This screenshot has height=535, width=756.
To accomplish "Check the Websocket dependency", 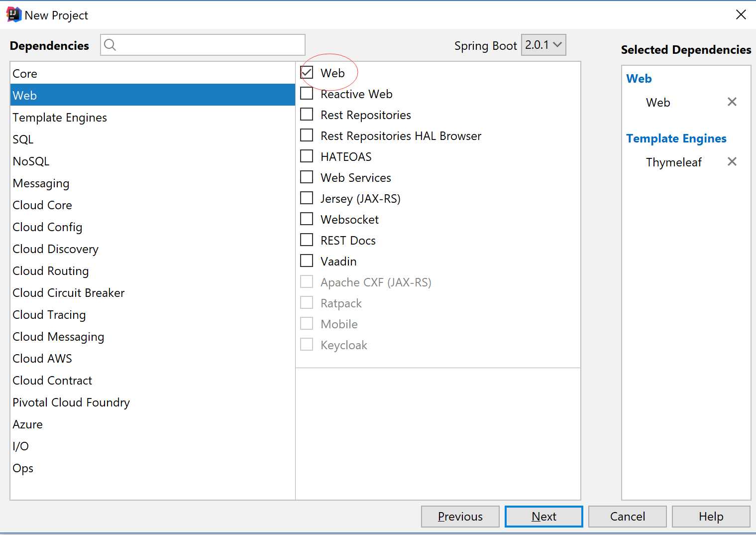I will point(307,219).
